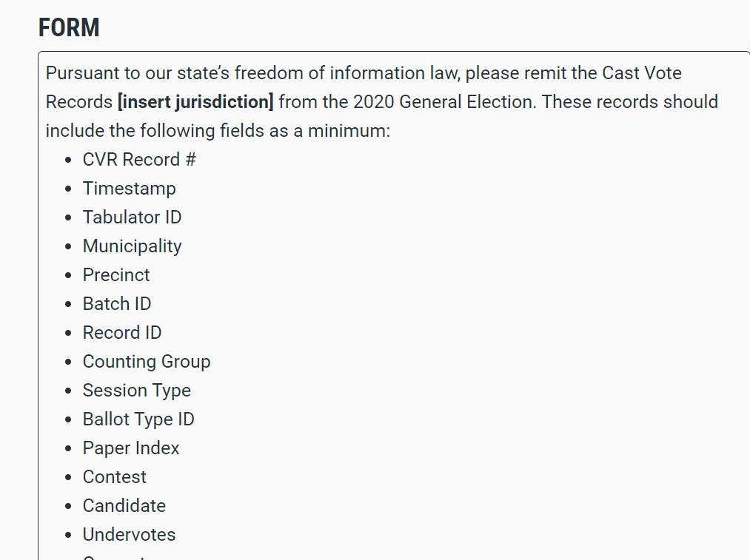Click the bold [insert jurisdiction] placeholder text
This screenshot has width=750, height=560.
195,102
